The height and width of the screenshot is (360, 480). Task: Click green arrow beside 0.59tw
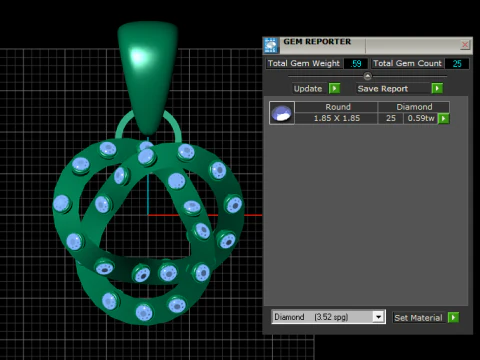(444, 118)
